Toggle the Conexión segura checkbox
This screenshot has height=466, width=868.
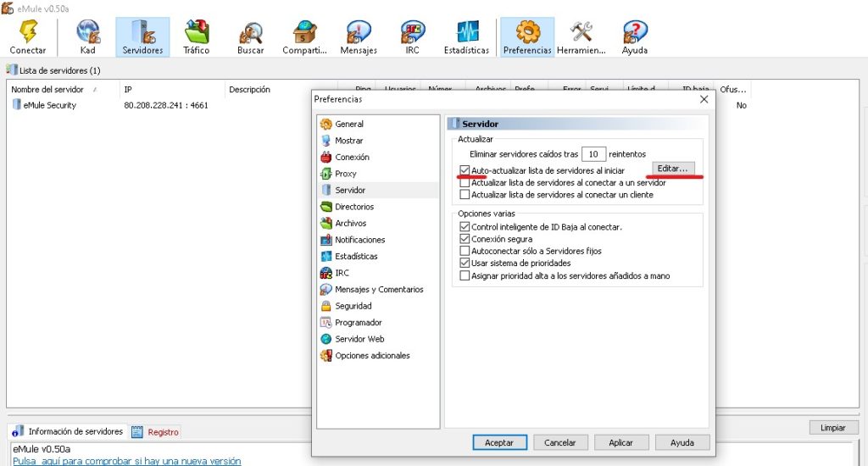[x=465, y=239]
